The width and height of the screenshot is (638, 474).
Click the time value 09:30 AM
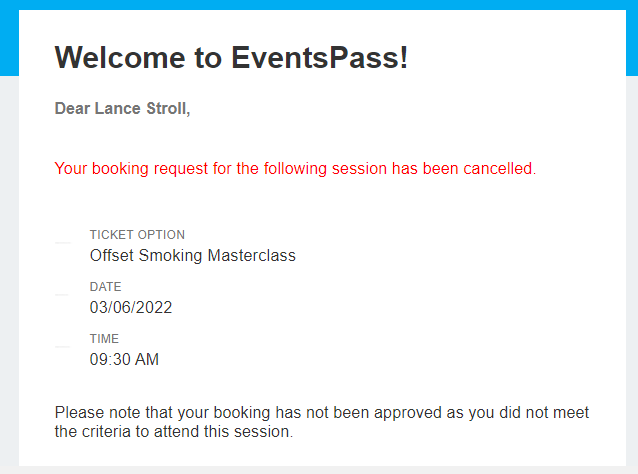click(x=124, y=360)
